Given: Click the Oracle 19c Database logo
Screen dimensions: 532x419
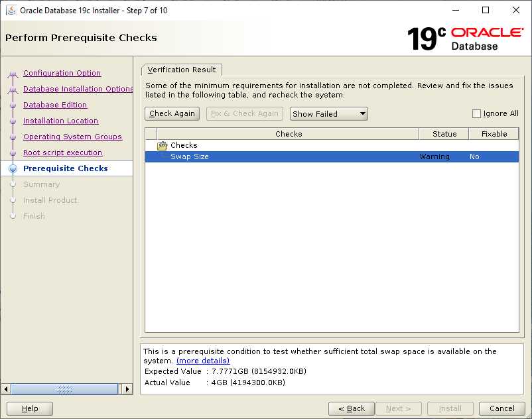Looking at the screenshot, I should point(465,38).
